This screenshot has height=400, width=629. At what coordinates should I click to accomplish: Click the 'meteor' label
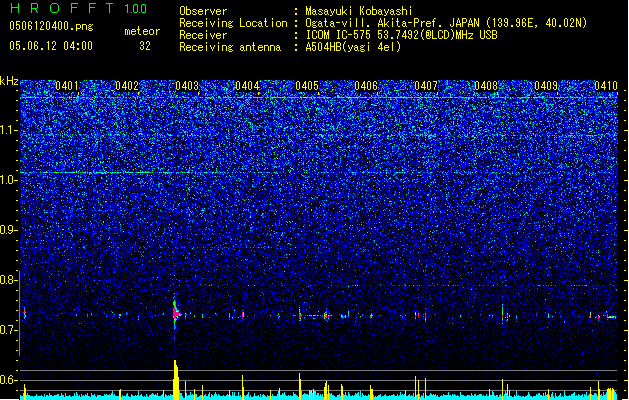click(x=142, y=31)
